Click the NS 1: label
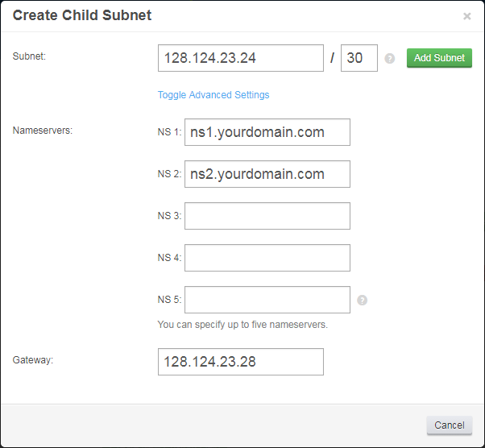 click(169, 132)
